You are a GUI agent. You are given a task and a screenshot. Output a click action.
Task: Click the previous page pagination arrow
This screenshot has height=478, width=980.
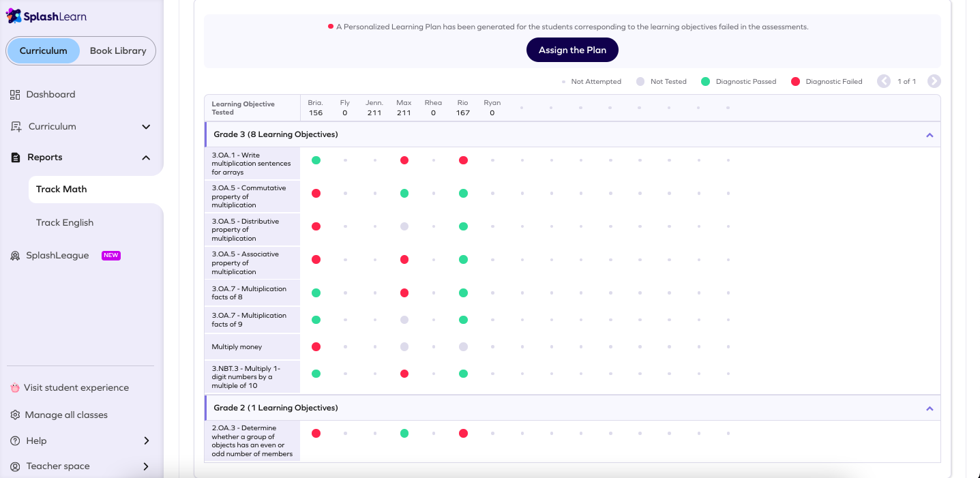click(884, 81)
